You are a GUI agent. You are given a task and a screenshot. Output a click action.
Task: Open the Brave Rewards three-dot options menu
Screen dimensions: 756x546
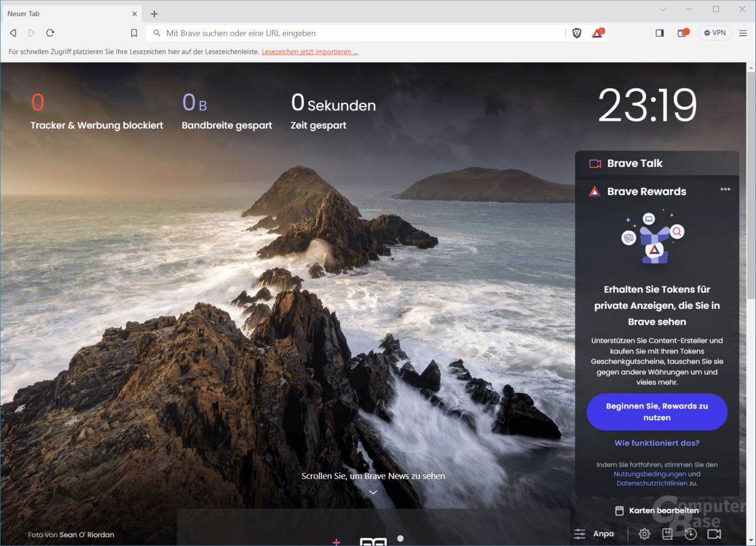click(x=725, y=189)
